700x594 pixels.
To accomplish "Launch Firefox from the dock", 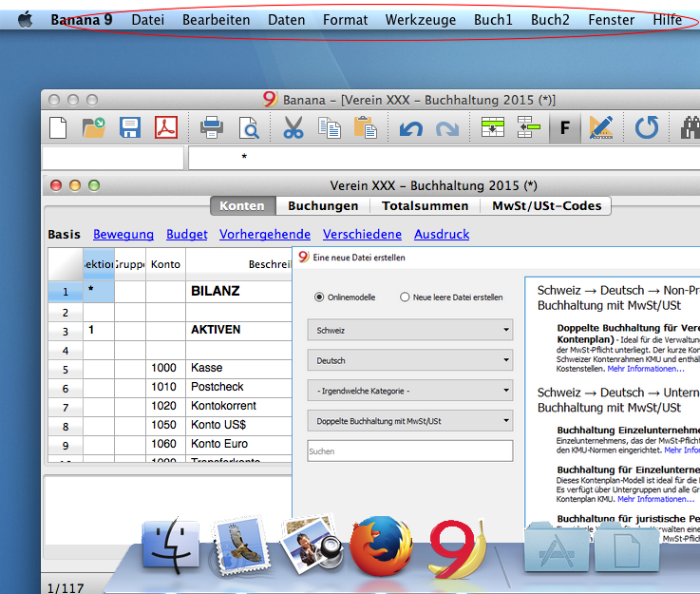I will pyautogui.click(x=381, y=546).
